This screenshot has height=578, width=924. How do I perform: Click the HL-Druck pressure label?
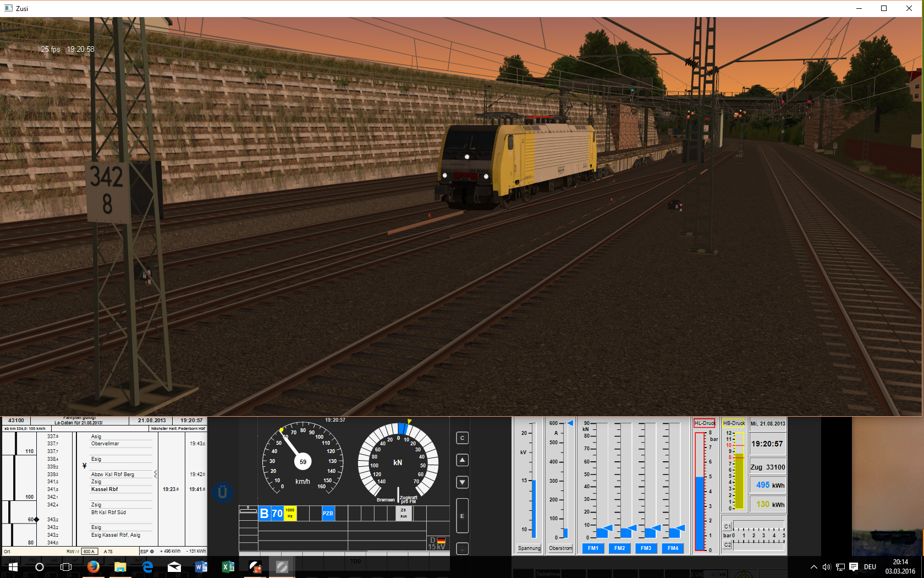coord(705,423)
